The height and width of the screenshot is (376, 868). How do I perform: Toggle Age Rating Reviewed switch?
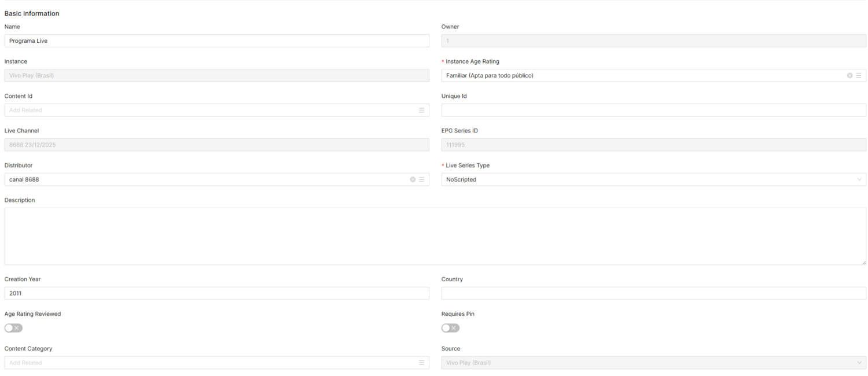coord(13,328)
